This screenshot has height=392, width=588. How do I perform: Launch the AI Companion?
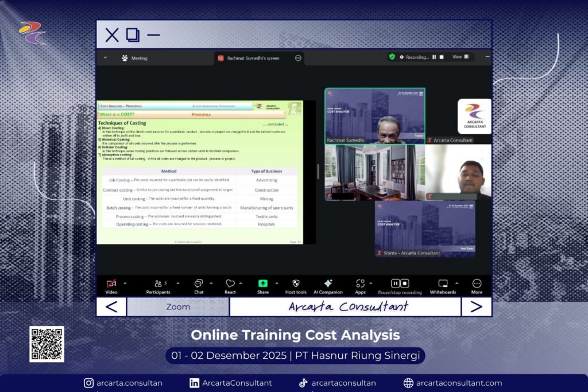pyautogui.click(x=328, y=284)
